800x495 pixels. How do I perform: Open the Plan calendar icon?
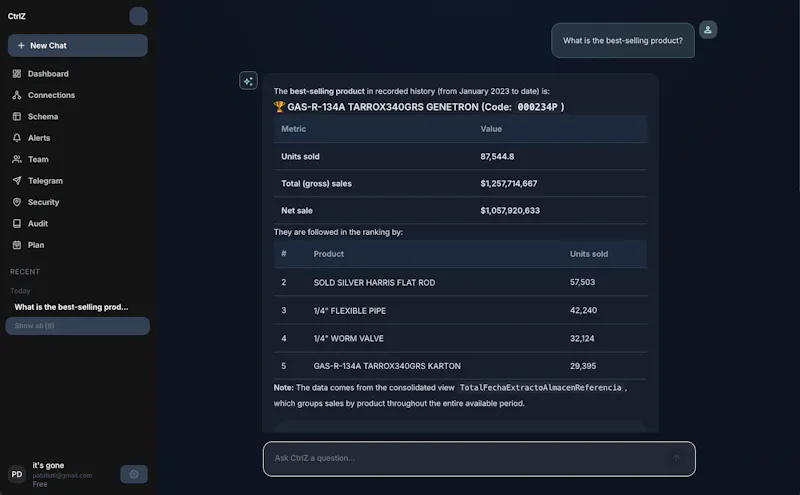pos(17,245)
